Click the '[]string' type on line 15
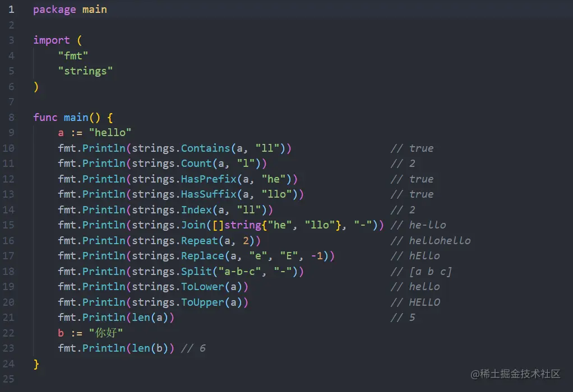This screenshot has width=573, height=392. [237, 225]
